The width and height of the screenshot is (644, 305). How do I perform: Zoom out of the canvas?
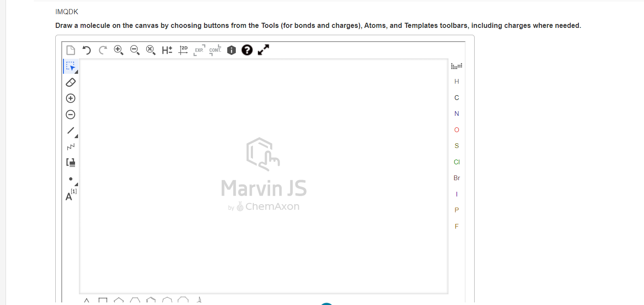click(x=135, y=50)
